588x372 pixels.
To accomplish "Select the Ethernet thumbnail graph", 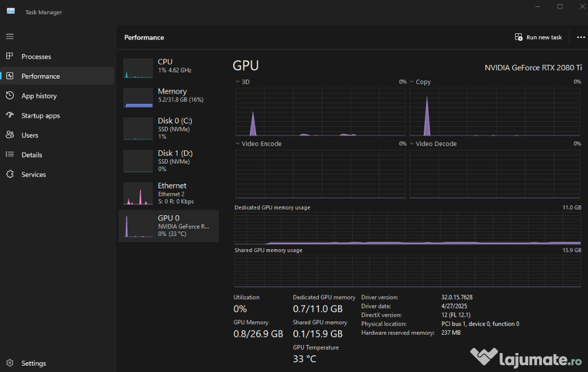I will [138, 193].
